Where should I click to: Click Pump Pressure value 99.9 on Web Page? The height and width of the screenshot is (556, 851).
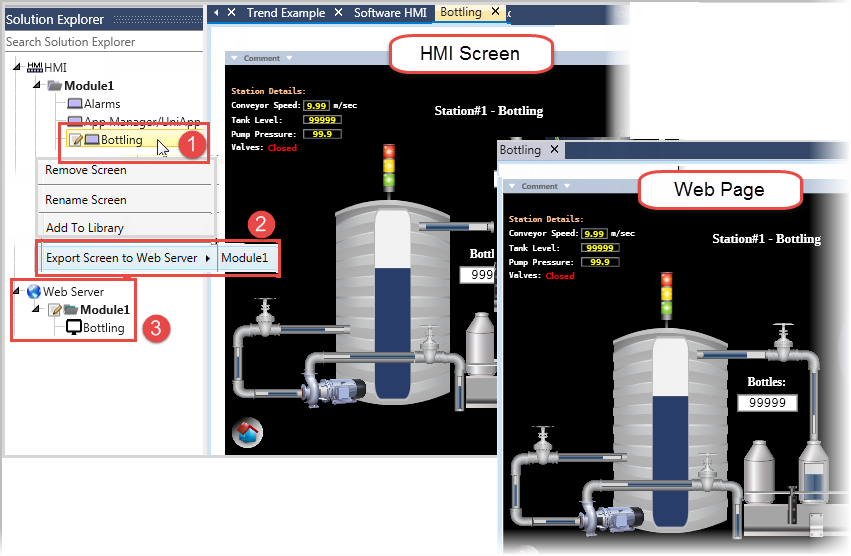click(600, 262)
